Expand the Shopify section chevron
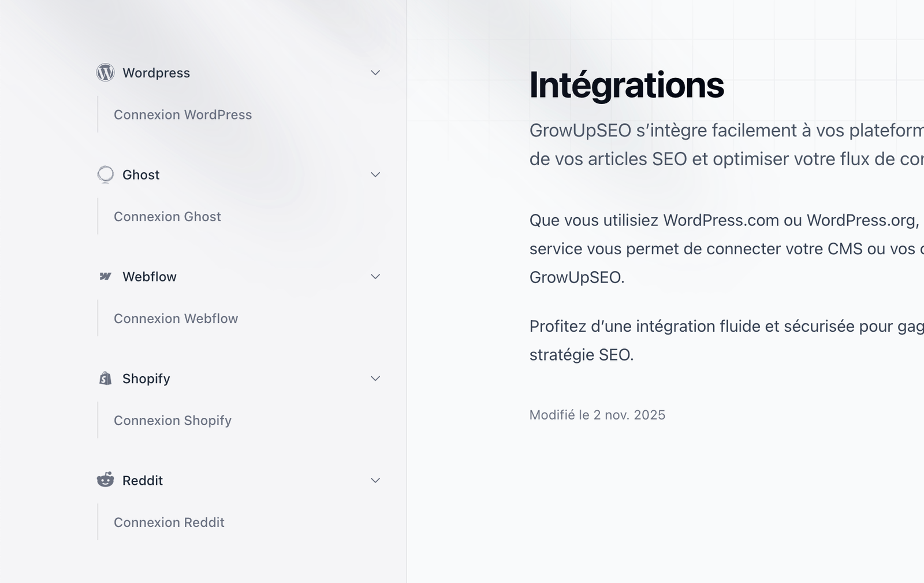 [375, 378]
